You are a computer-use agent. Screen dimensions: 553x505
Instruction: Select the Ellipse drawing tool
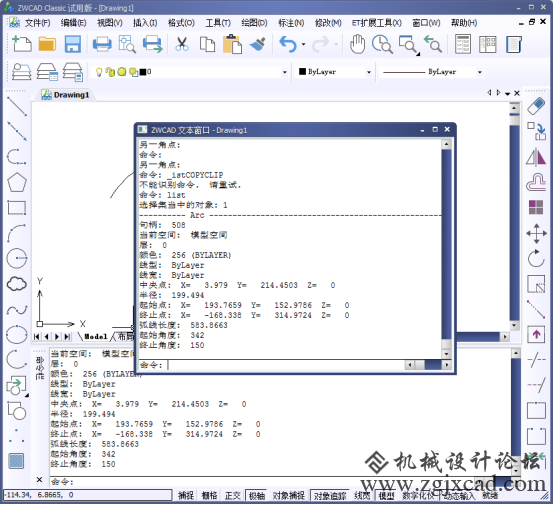click(x=17, y=334)
